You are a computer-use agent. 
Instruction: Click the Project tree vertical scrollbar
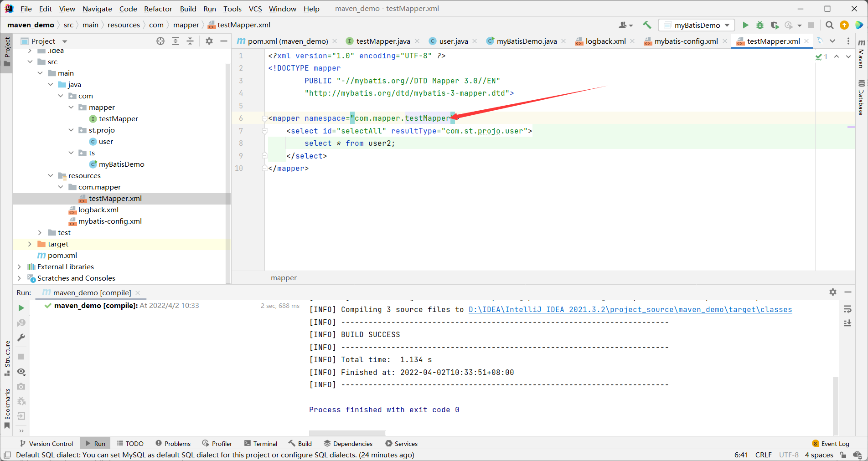228,173
